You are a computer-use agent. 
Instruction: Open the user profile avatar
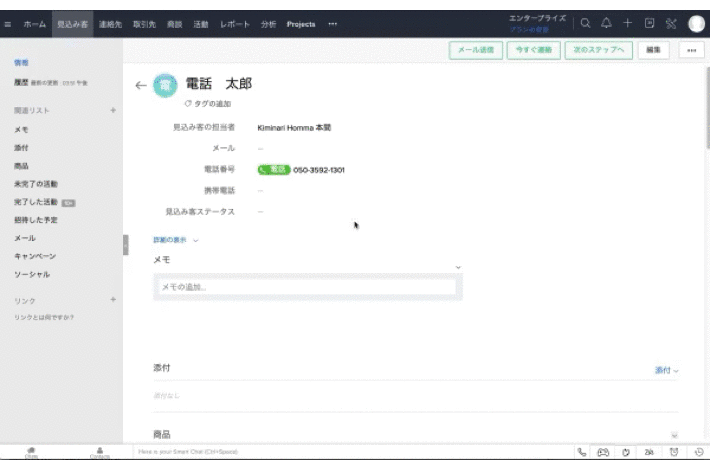(x=696, y=24)
